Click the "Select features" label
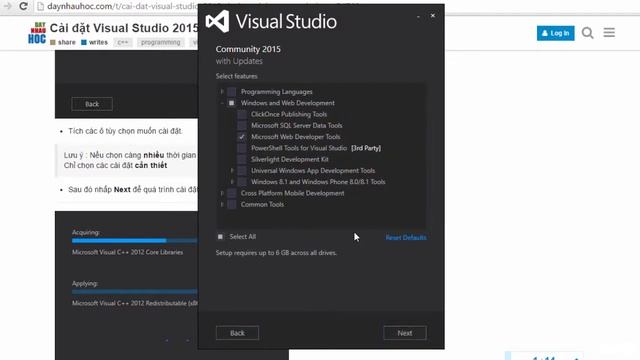Screen dimensions: 640x360 pyautogui.click(x=236, y=76)
